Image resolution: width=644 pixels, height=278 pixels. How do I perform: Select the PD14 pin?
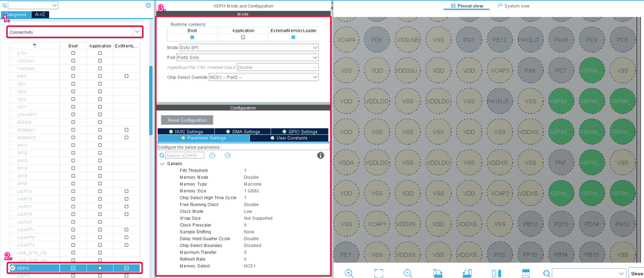tap(592, 224)
